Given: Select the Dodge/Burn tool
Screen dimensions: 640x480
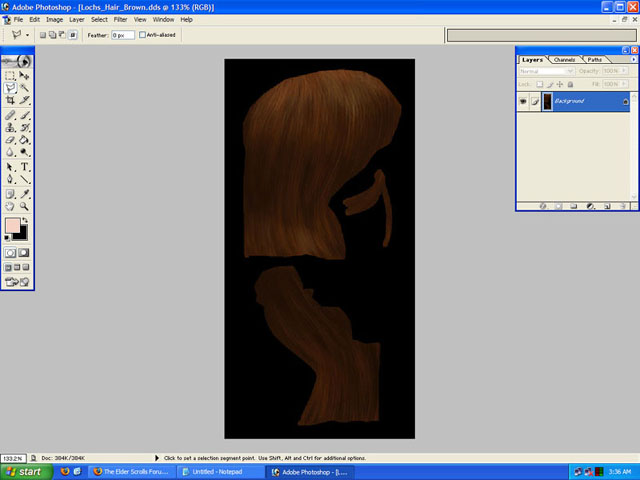Looking at the screenshot, I should click(x=24, y=152).
